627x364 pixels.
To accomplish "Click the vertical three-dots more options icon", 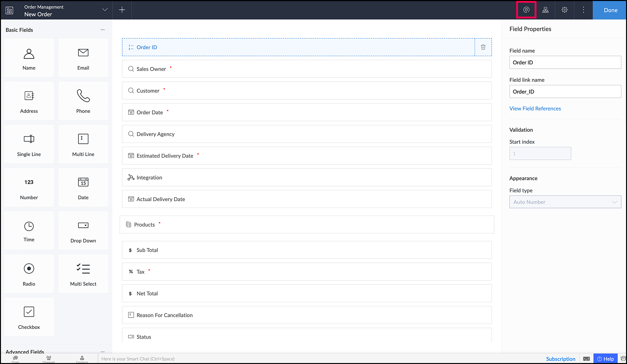I will tap(583, 10).
